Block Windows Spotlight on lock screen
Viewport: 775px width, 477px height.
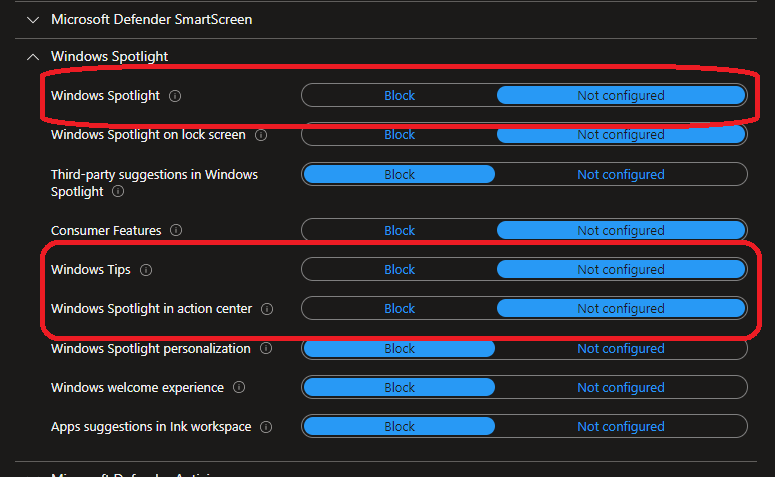[x=399, y=135]
